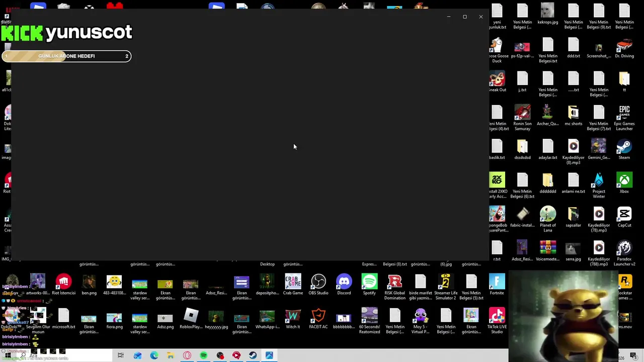Open File Explorer from the taskbar
644x362 pixels.
171,355
